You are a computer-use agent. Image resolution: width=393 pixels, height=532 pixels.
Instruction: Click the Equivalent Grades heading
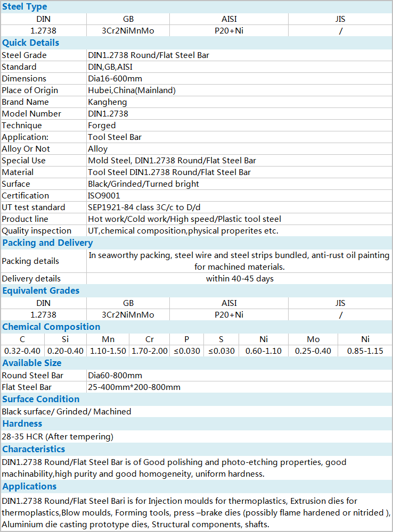point(41,291)
